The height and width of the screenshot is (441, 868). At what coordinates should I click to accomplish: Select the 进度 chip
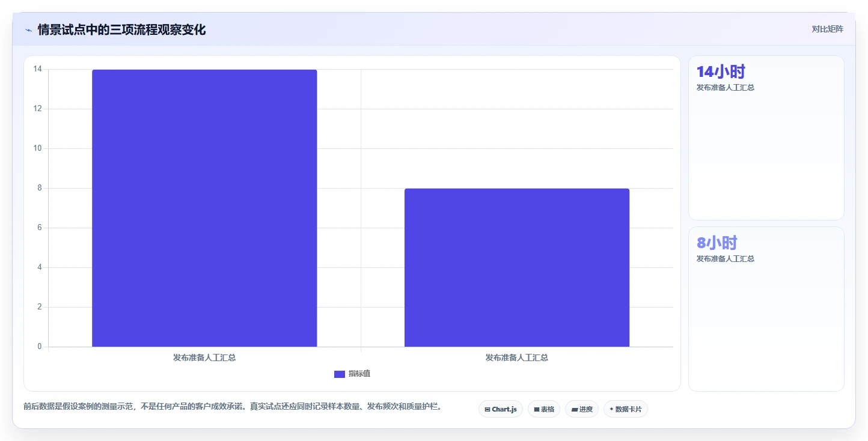click(x=582, y=409)
